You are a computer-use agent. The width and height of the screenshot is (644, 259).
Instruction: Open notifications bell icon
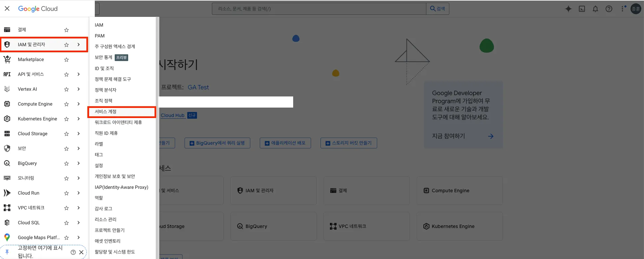point(595,9)
